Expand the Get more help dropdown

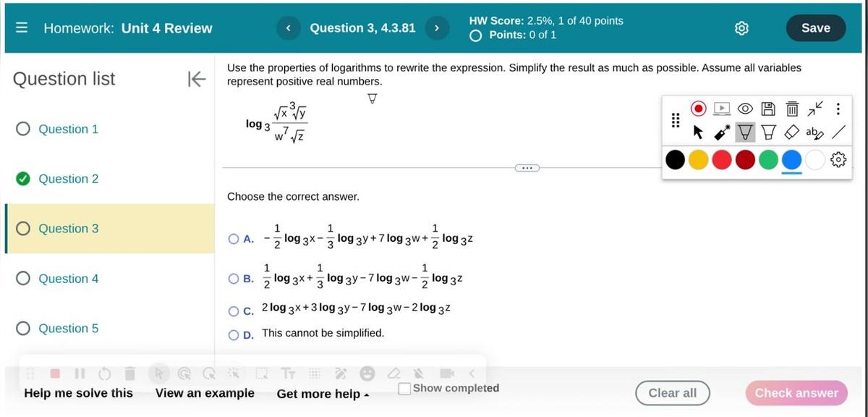323,395
